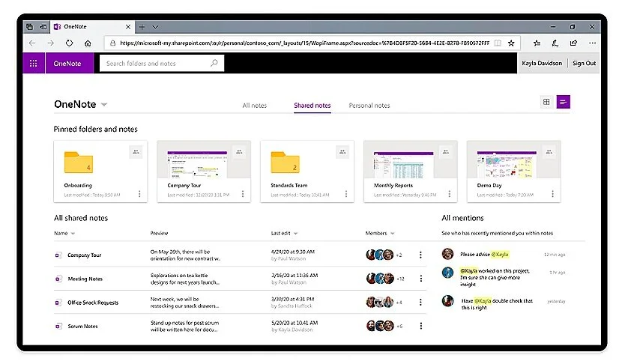Viewport: 628px width, 364px height.
Task: Click the browser address bar URL
Action: coord(305,43)
